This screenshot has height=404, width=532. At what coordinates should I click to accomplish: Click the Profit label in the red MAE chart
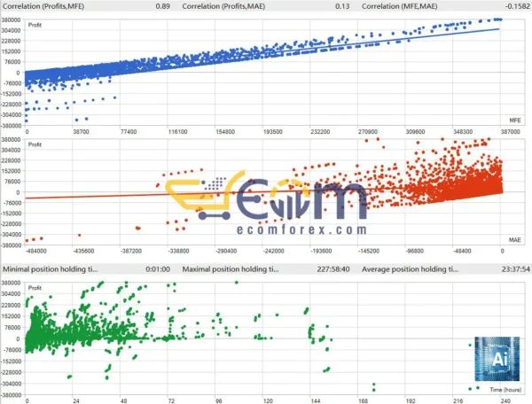point(35,144)
